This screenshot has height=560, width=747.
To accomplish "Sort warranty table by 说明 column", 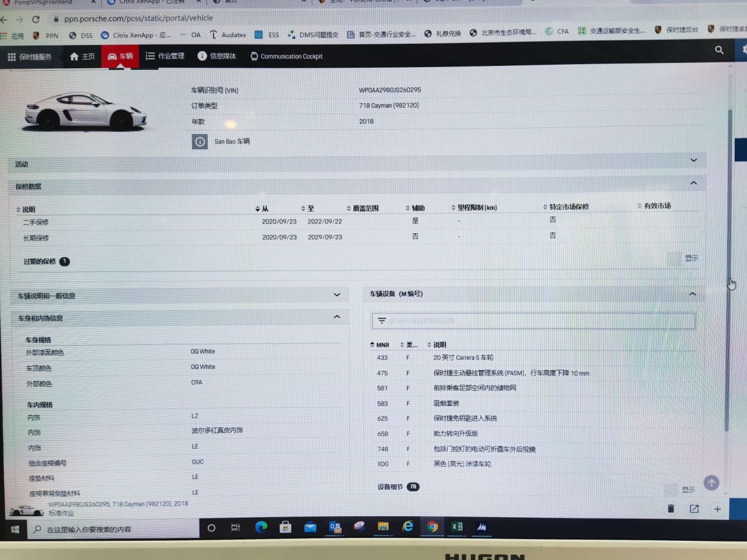I will click(26, 209).
